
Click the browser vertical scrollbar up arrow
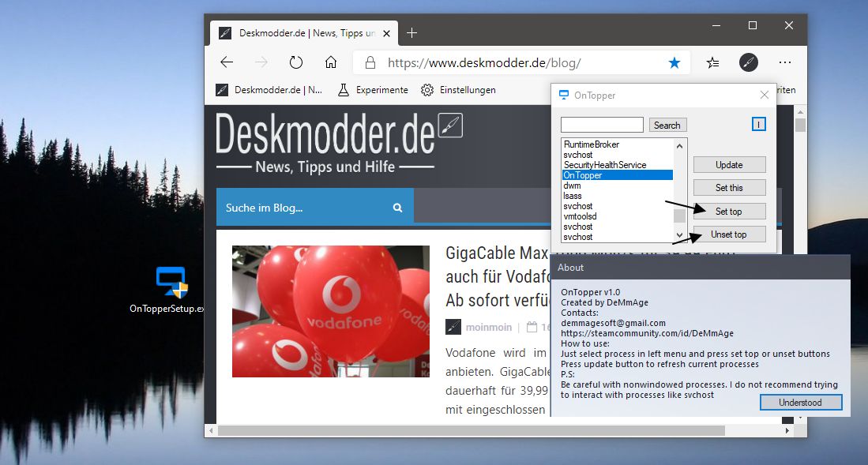800,111
